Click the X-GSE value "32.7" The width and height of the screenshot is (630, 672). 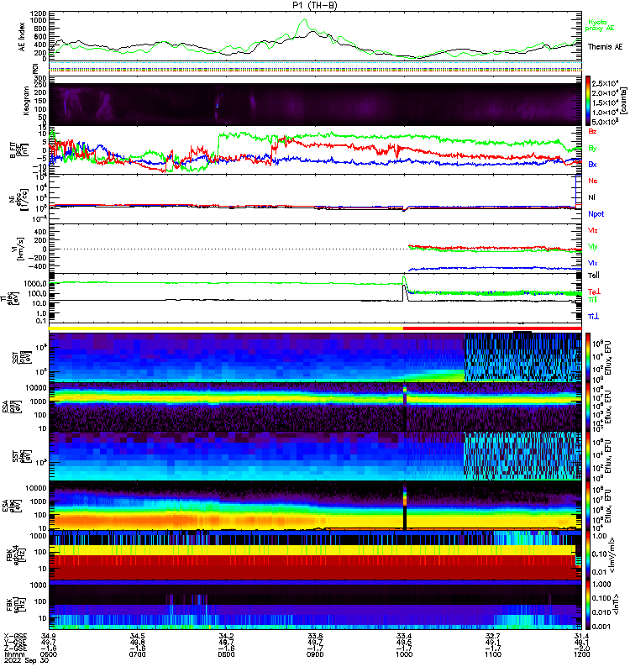tap(493, 636)
